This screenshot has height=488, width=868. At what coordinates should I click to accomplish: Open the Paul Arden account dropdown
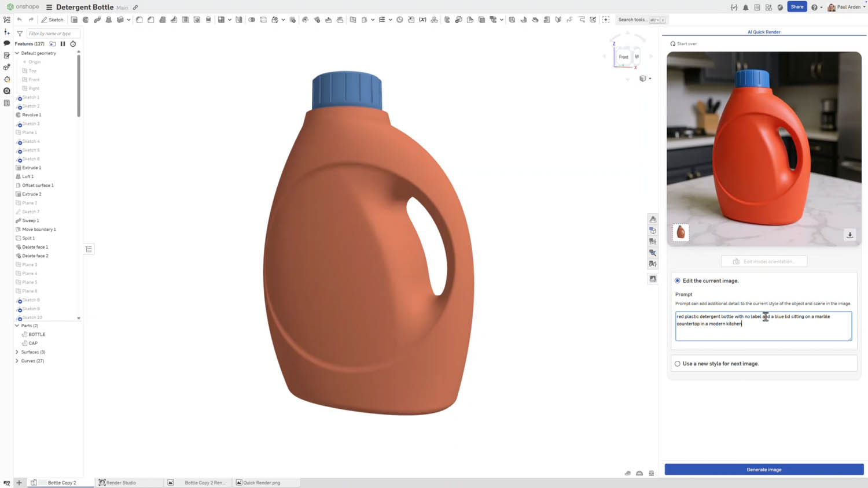[848, 8]
